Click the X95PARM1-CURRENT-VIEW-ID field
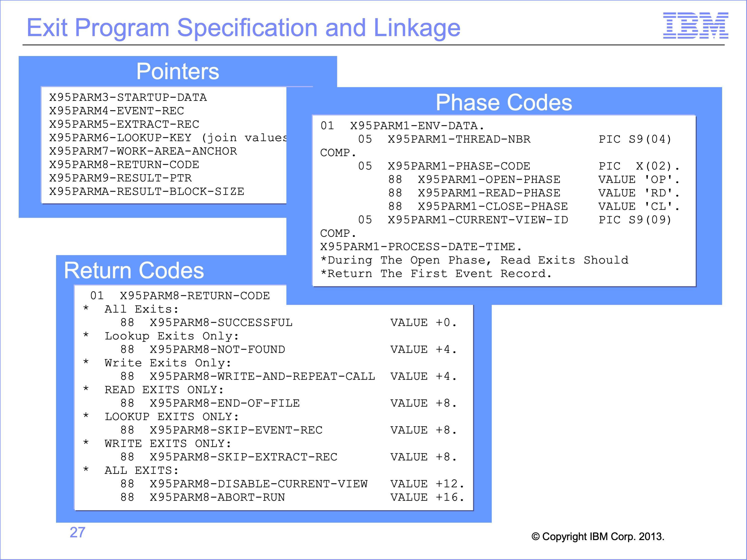 (x=478, y=220)
